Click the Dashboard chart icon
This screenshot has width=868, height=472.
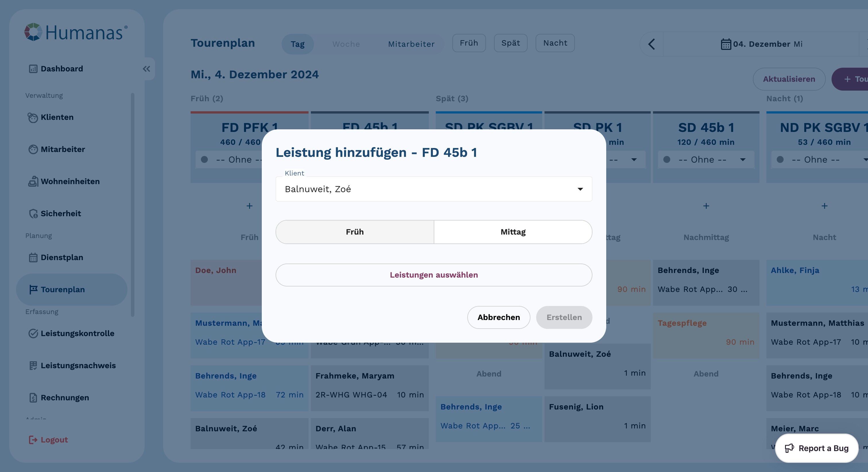(33, 69)
